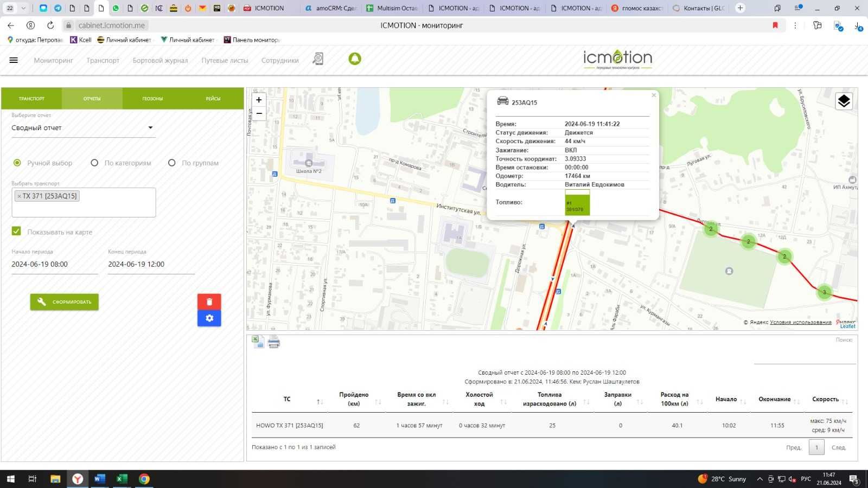868x488 pixels.
Task: Zoom in on the map
Action: tap(259, 100)
